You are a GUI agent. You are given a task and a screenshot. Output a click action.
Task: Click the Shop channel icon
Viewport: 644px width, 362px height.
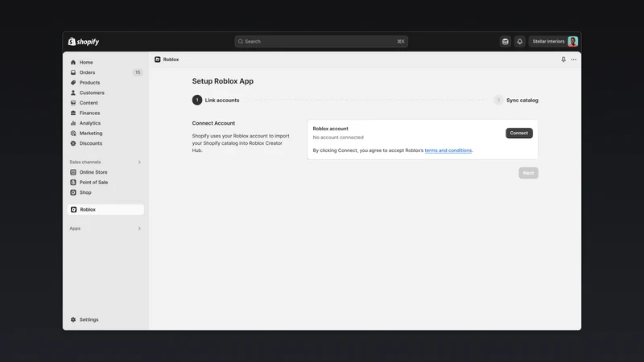73,192
